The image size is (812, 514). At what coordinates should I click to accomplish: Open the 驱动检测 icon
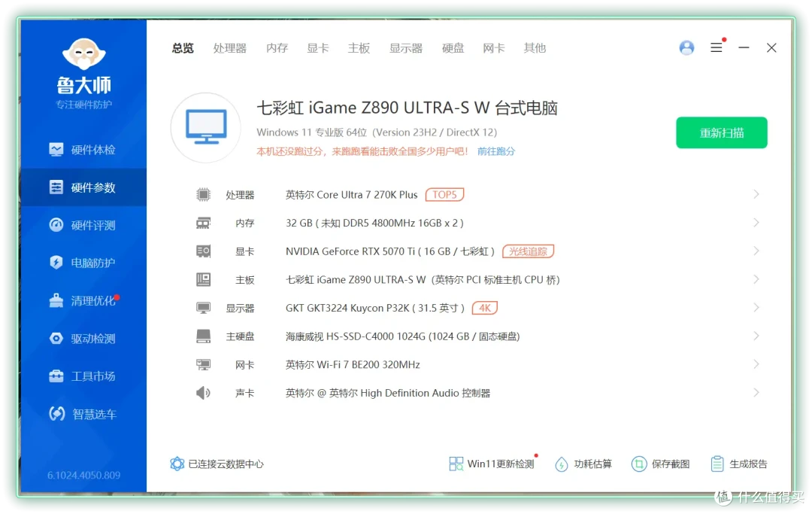(x=56, y=339)
